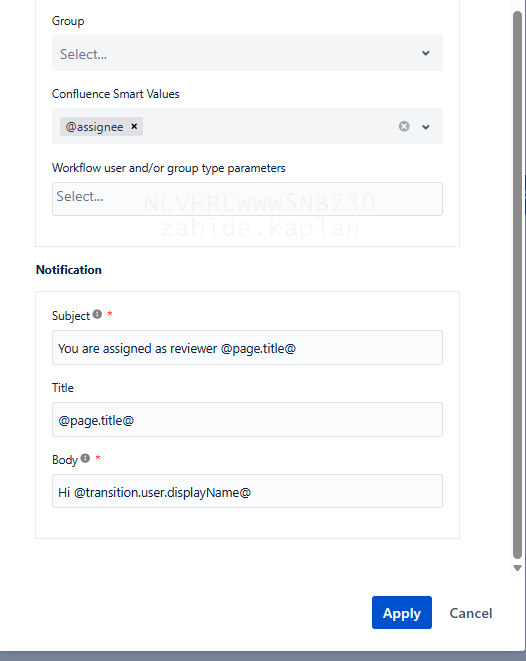The width and height of the screenshot is (526, 661).
Task: Click the Subject info icon
Action: [97, 314]
